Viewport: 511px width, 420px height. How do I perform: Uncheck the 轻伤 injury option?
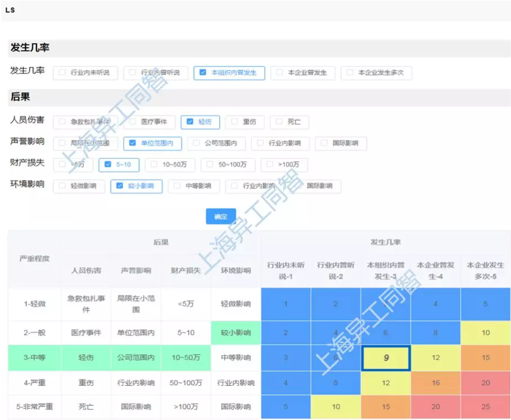pyautogui.click(x=190, y=122)
